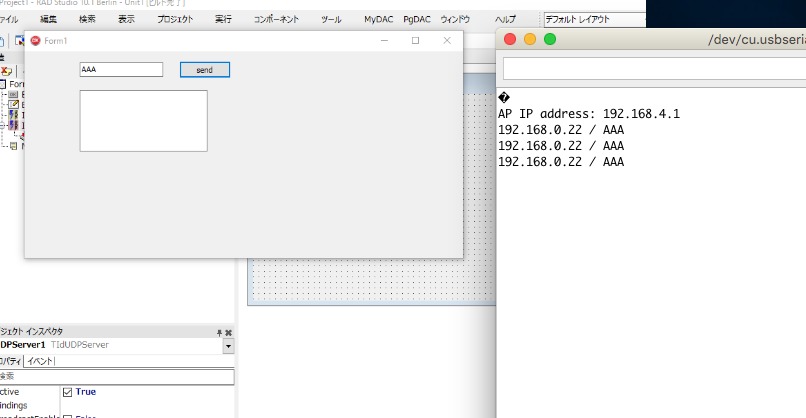Toggle the Active property checkbox set to True
Viewport: 806px width, 418px height.
[x=68, y=392]
